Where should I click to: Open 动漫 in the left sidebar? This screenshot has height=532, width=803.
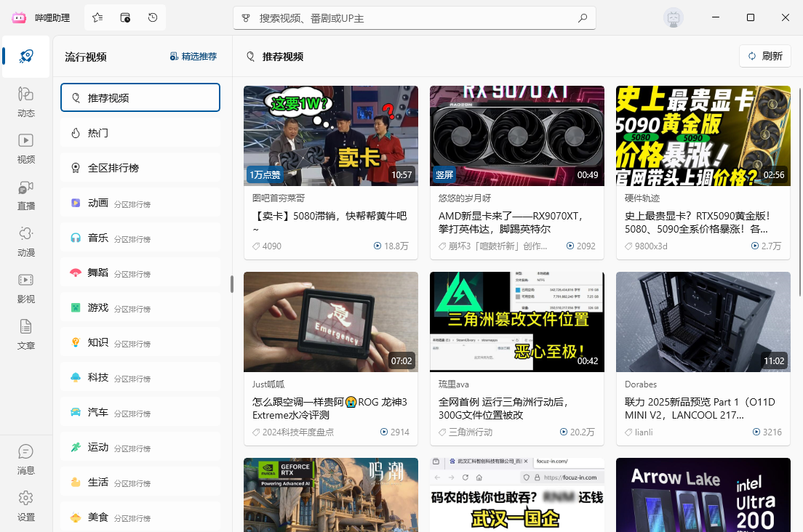point(26,242)
